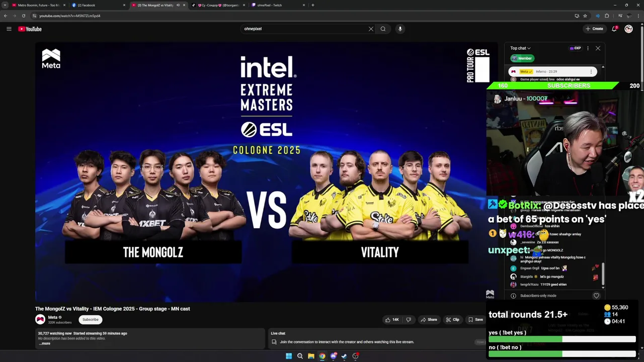644x362 pixels.
Task: Open the Meta channel name link
Action: pyautogui.click(x=52, y=317)
